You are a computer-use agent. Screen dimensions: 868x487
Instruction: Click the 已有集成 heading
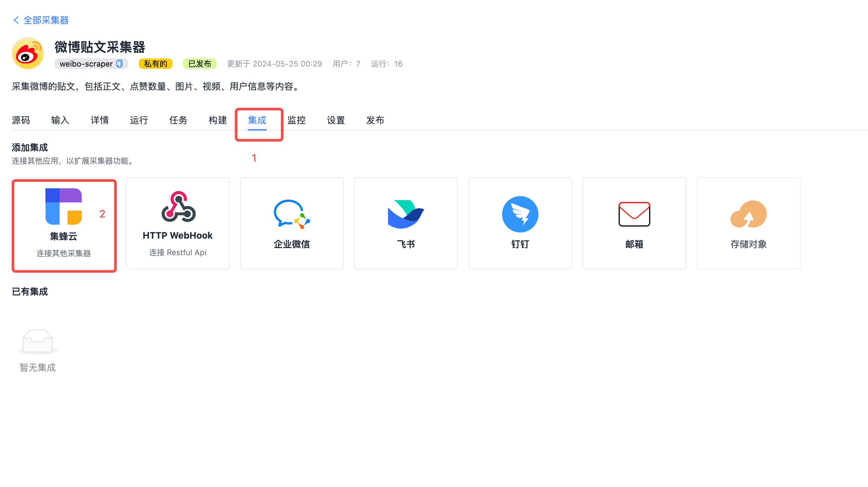pyautogui.click(x=30, y=292)
